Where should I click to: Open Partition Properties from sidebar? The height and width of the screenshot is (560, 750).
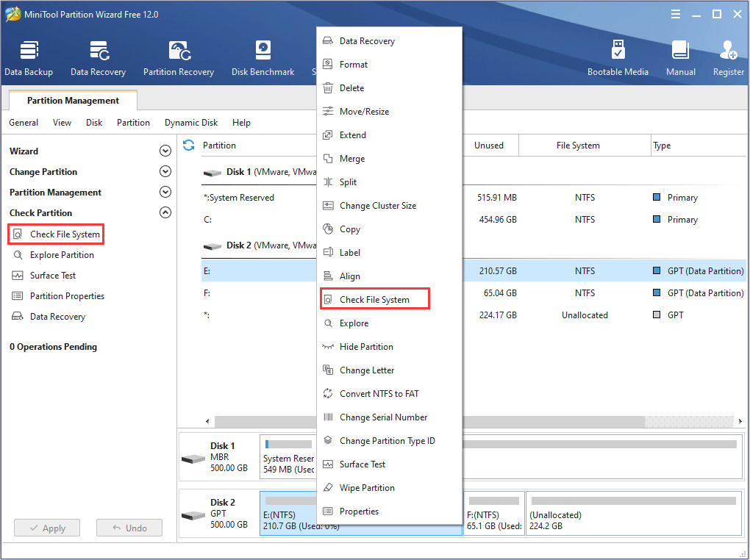[58, 296]
